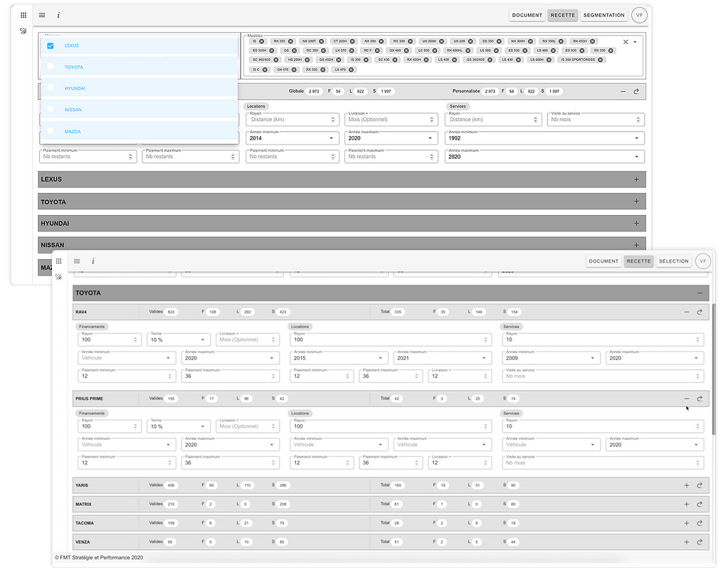Screen dimensions: 728x568
Task: Remove the ES 300H model chip
Action: click(x=272, y=51)
